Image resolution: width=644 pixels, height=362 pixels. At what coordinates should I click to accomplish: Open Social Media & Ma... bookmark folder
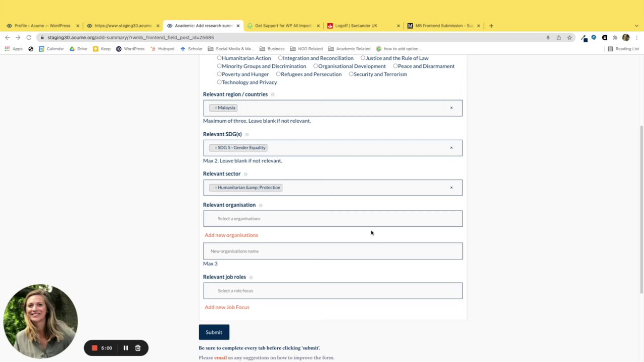[x=231, y=49]
